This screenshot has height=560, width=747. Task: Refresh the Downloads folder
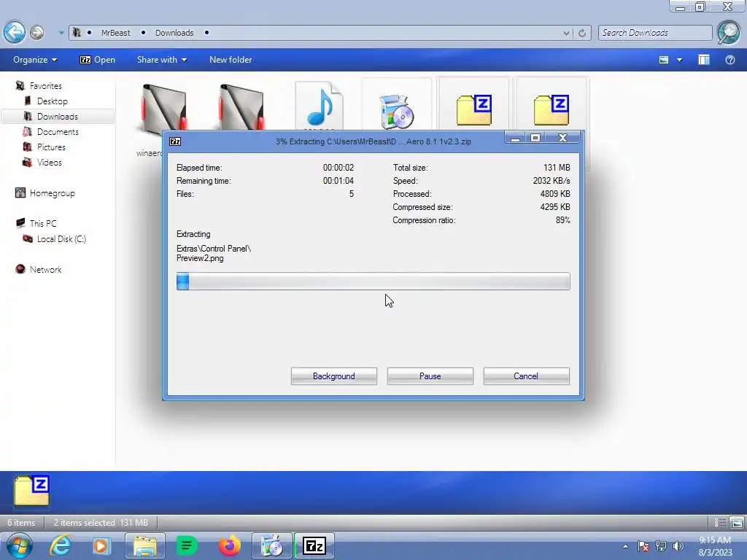point(582,33)
